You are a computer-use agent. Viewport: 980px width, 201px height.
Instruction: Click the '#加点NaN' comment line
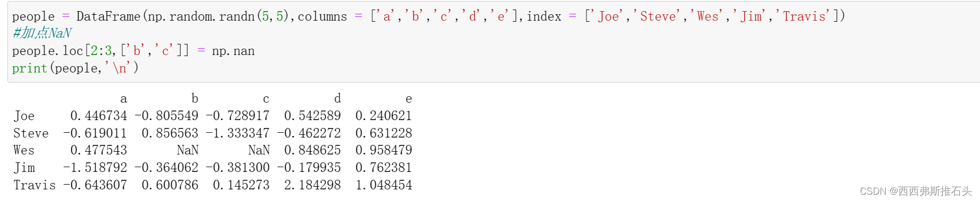coord(42,33)
